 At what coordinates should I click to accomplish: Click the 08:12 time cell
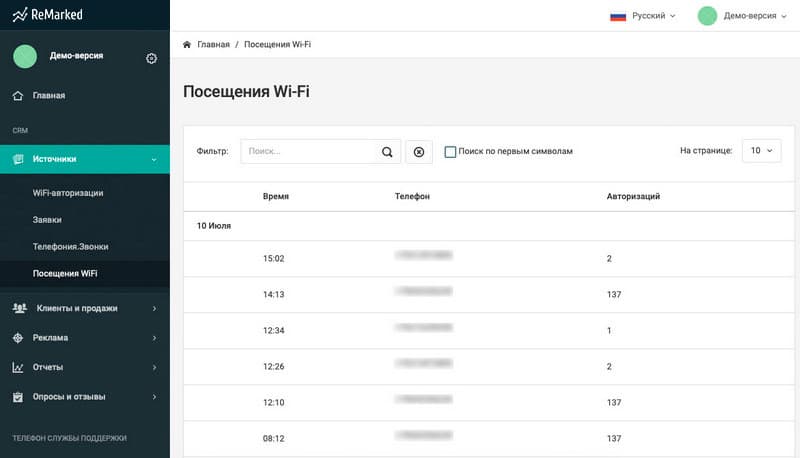(273, 439)
